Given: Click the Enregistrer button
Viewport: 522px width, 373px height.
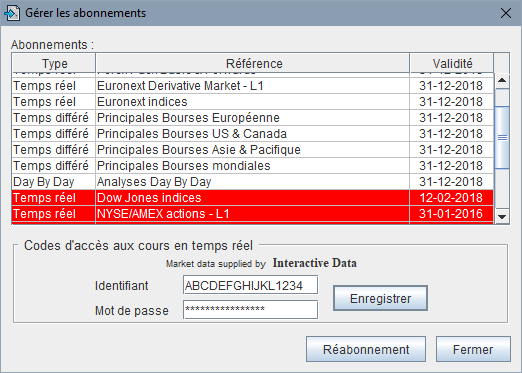Looking at the screenshot, I should pyautogui.click(x=380, y=298).
